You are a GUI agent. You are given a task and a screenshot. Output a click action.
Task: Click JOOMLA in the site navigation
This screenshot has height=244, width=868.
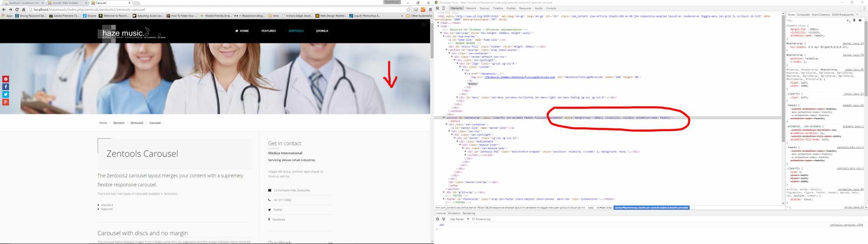322,31
